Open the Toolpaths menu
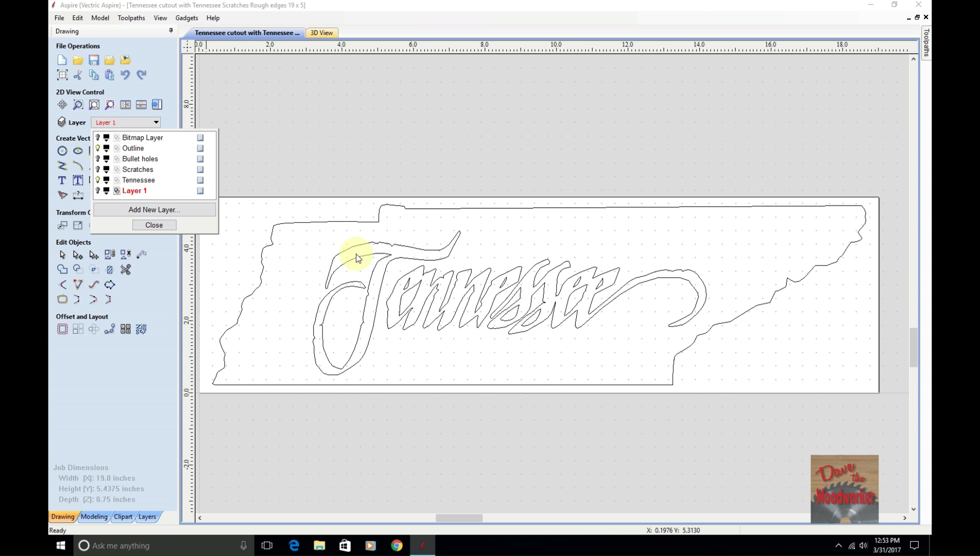Screen dimensions: 980x556 point(131,18)
